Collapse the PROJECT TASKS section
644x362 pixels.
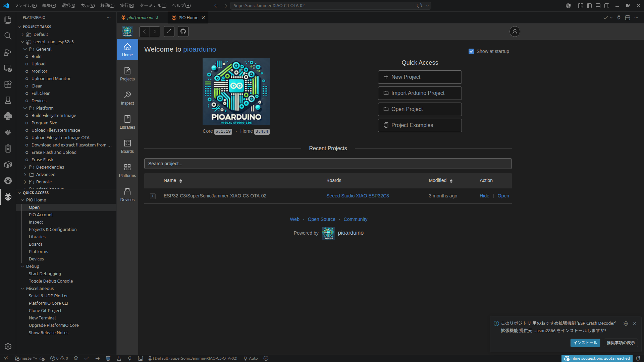37,27
